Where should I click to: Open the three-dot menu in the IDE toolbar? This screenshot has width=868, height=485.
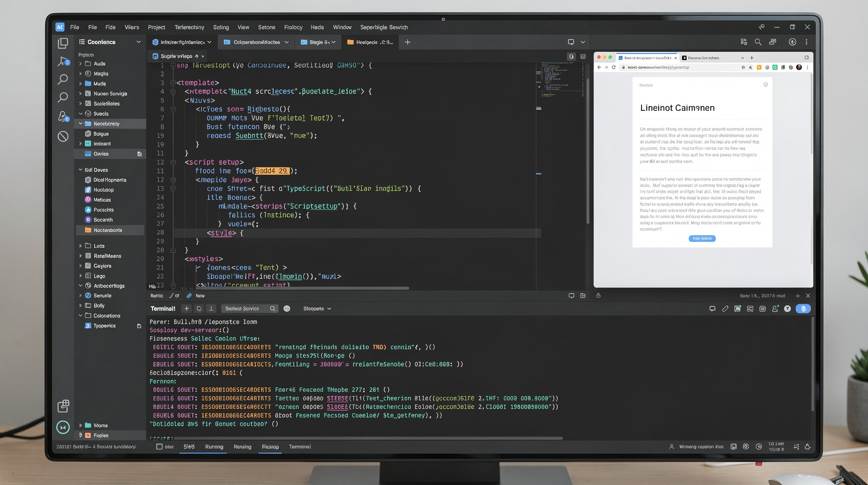click(x=807, y=42)
